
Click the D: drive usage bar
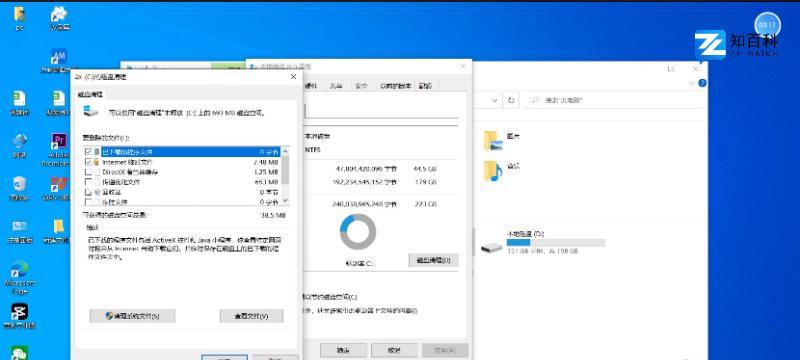point(556,243)
